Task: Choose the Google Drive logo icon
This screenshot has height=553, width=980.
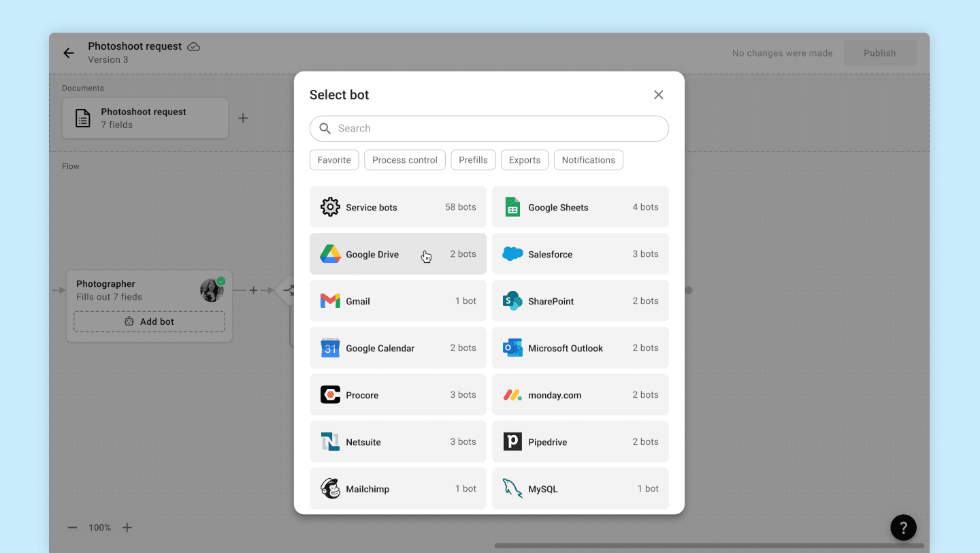Action: point(330,254)
